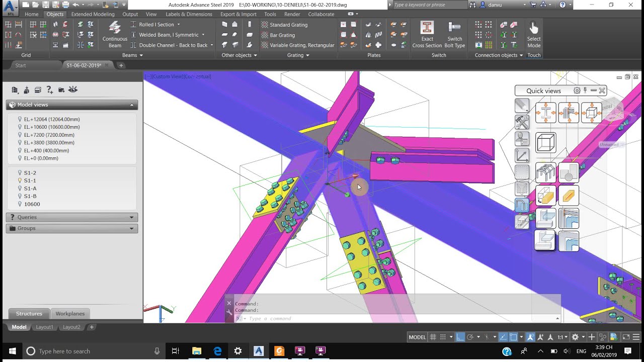Viewport: 644px width, 362px height.
Task: Select EL.+7200 (7200.00mm) view
Action: pyautogui.click(x=49, y=135)
